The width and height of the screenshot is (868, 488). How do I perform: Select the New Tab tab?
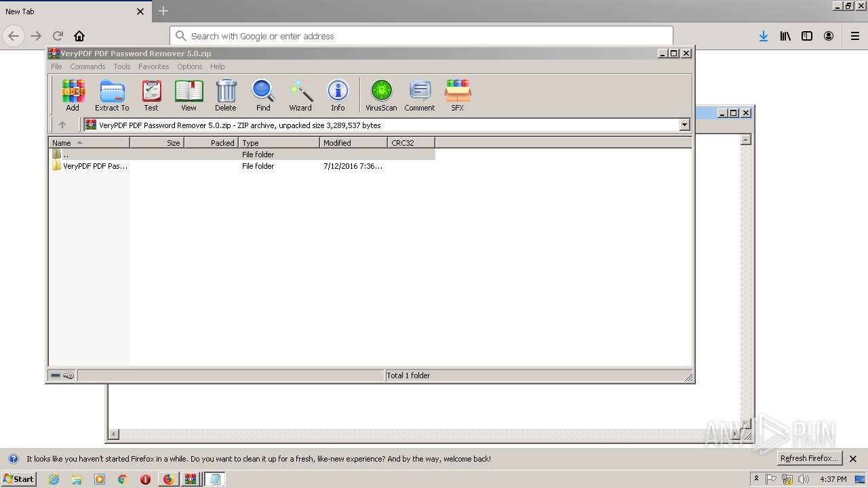point(75,12)
